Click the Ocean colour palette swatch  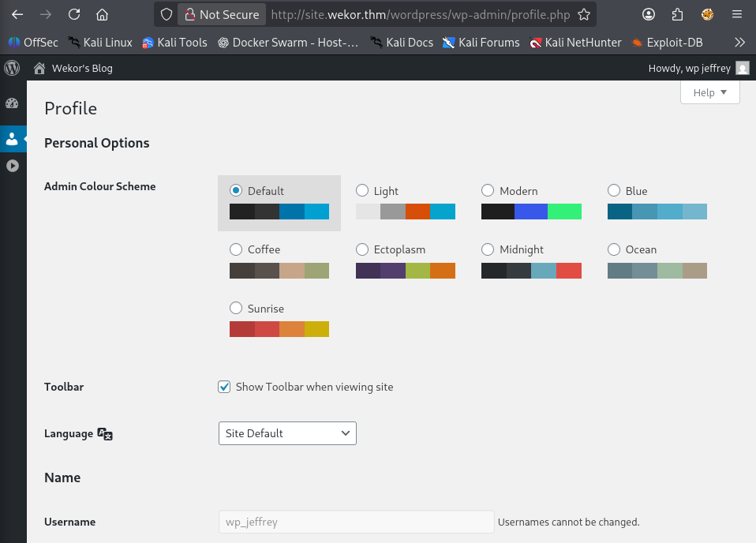[x=657, y=271]
